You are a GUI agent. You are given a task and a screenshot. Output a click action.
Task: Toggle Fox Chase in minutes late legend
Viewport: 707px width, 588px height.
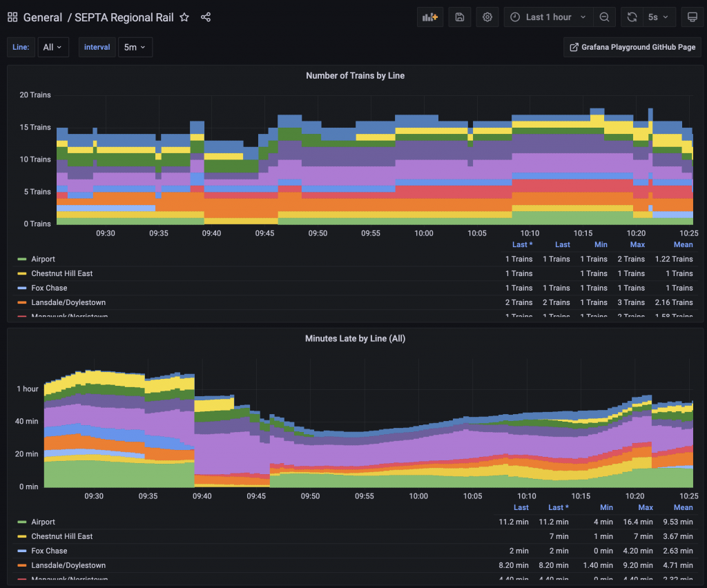tap(49, 551)
